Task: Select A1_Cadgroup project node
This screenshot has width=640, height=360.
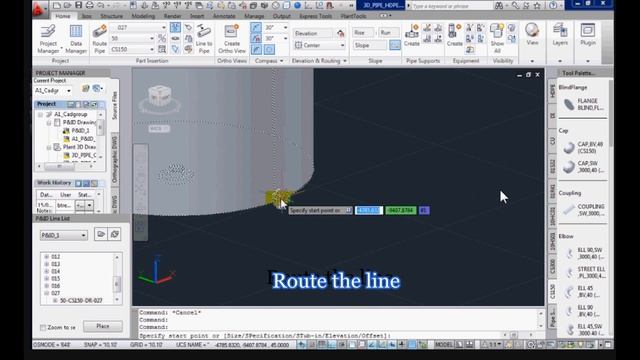Action: (x=71, y=114)
